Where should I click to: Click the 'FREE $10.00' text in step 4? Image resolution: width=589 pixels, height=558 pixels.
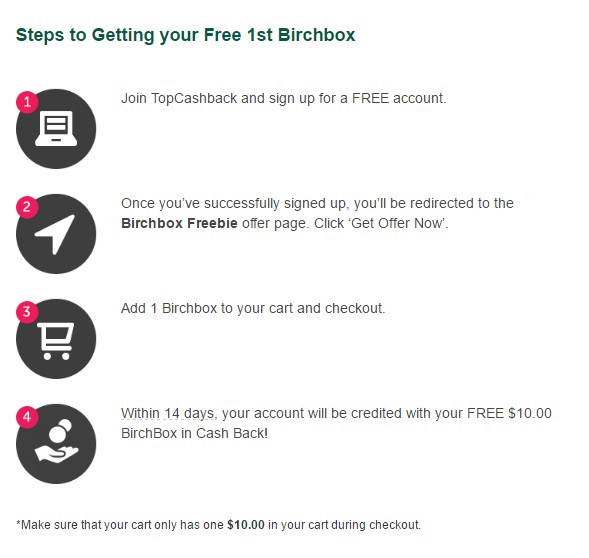(x=509, y=413)
